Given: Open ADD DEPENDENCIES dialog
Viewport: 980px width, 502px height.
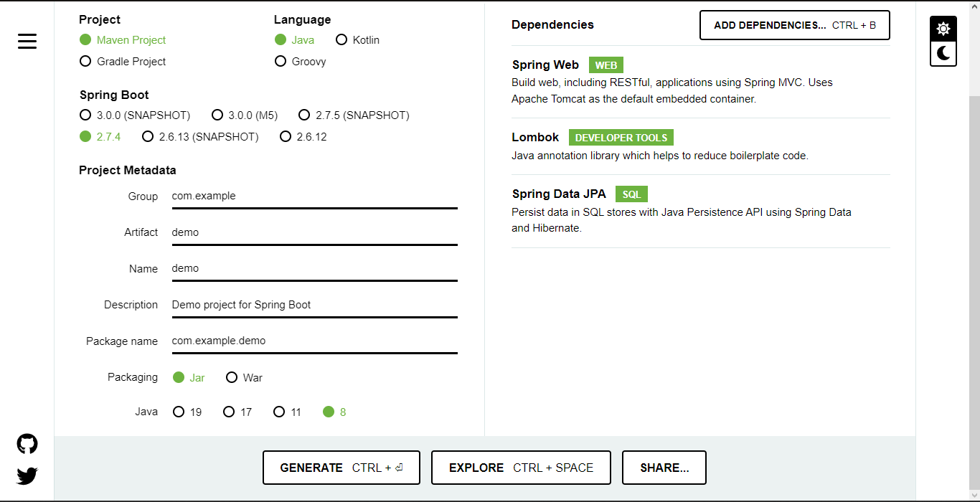Looking at the screenshot, I should pos(795,25).
